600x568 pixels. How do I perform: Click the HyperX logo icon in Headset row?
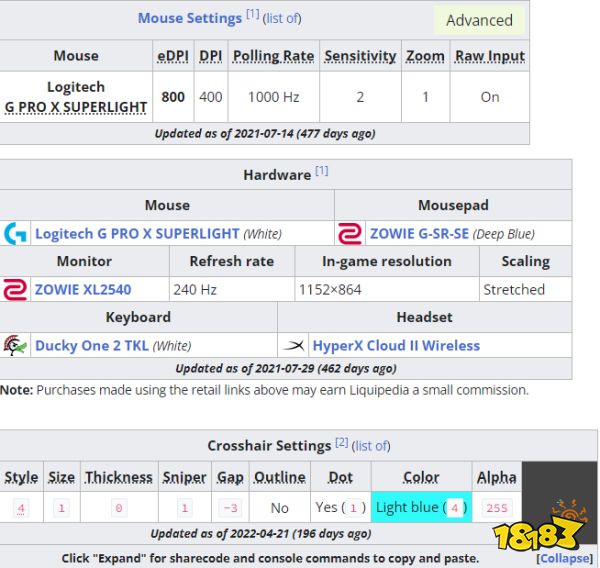point(293,346)
